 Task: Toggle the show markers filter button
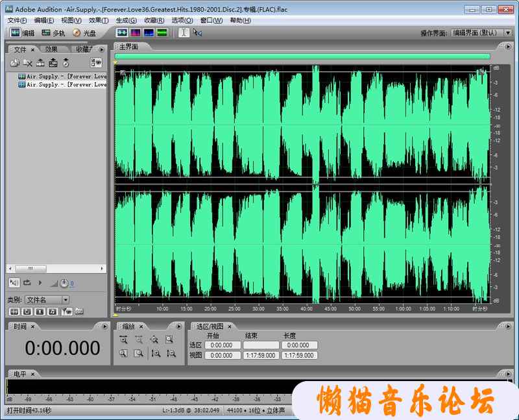67,312
